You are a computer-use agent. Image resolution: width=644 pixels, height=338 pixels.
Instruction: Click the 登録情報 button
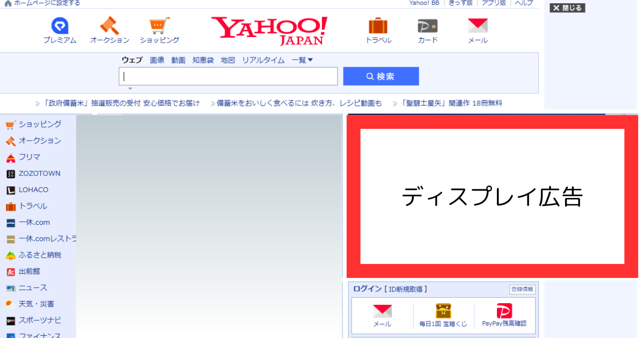click(x=522, y=289)
